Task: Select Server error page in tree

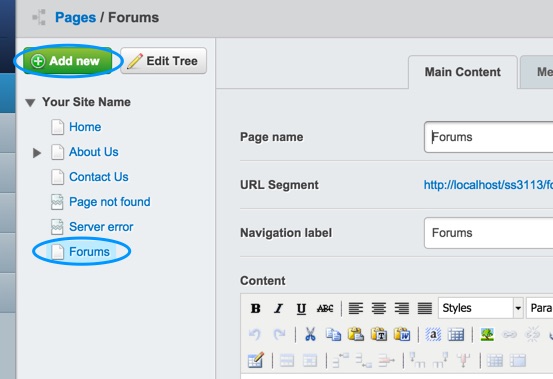Action: click(101, 227)
